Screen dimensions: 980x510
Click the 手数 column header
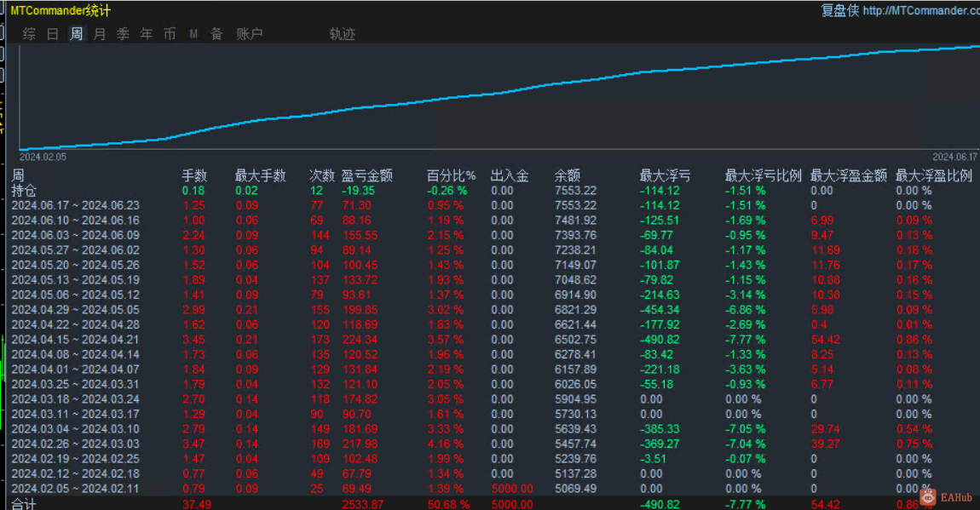tap(194, 175)
